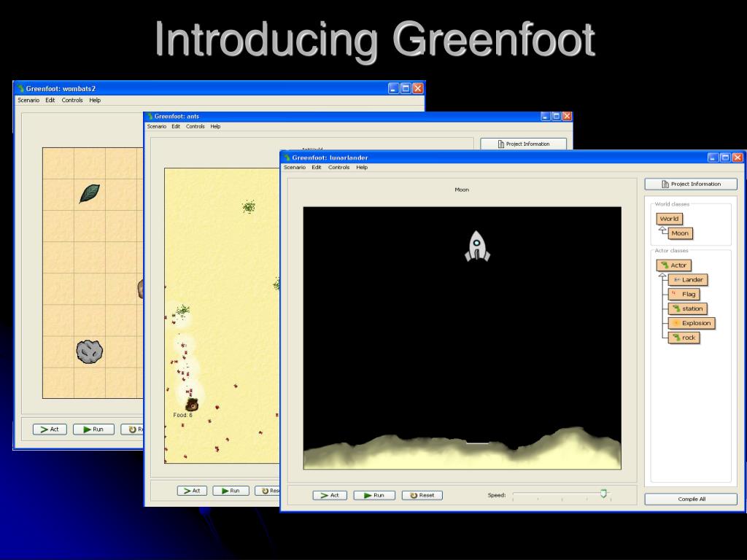Open Edit menu in lunarlander window
Viewport: 747px width, 560px height.
pos(317,167)
